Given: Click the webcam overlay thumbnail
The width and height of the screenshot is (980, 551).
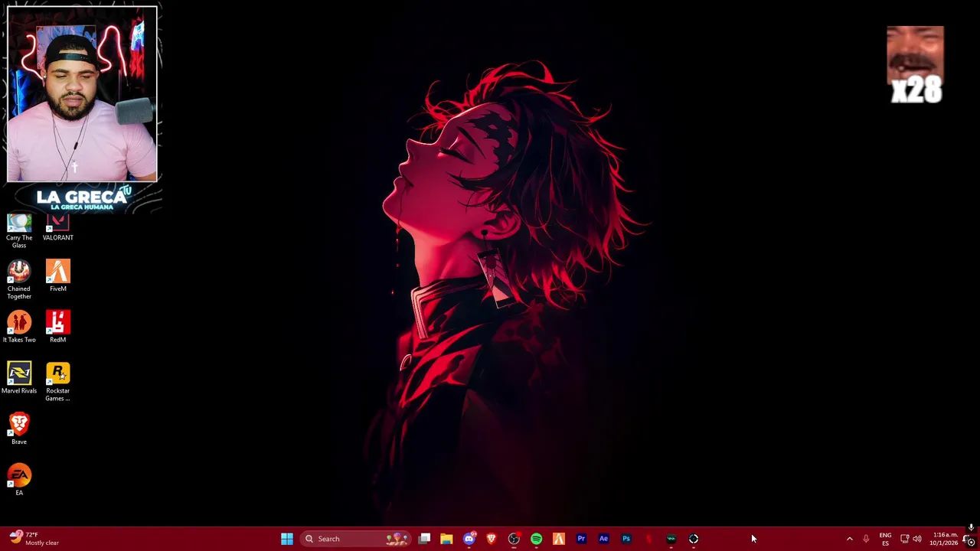Looking at the screenshot, I should tap(82, 94).
